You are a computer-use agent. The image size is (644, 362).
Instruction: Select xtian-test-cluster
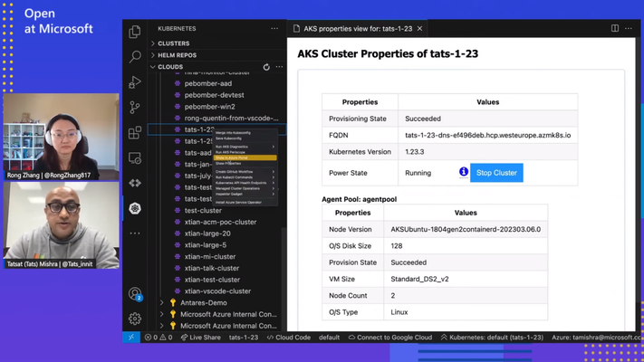point(212,280)
